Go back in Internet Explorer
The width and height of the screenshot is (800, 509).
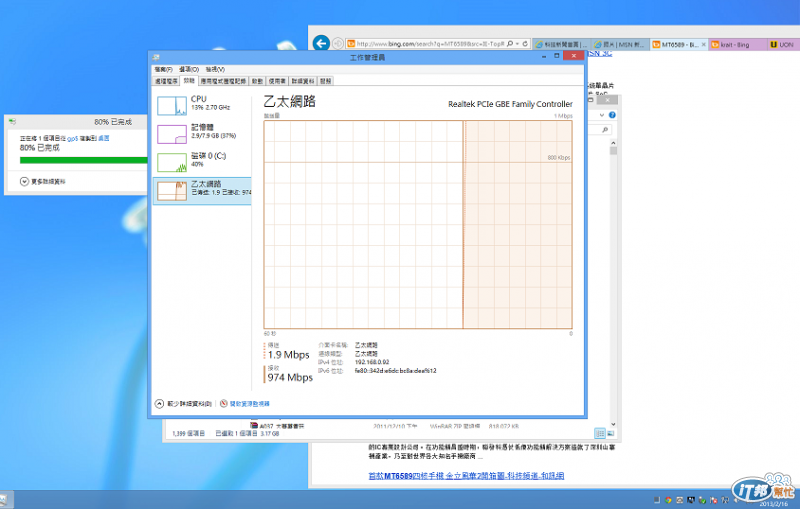321,43
